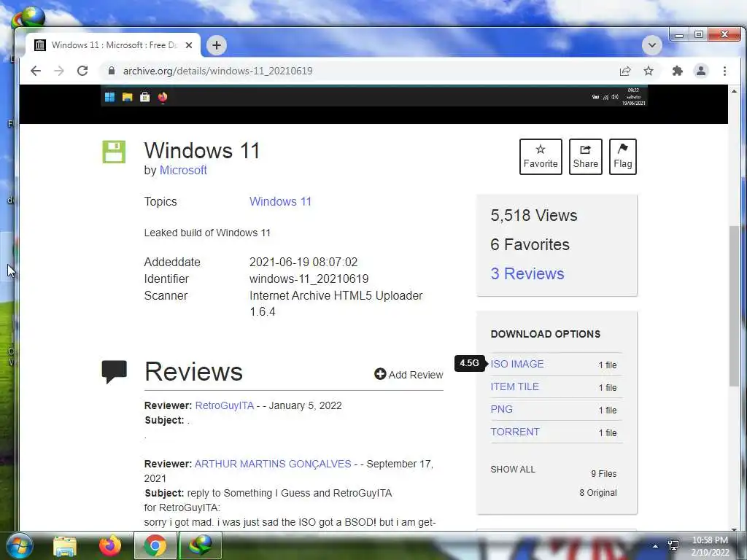747x560 pixels.
Task: Open the ITEM TILE download option
Action: tap(514, 386)
